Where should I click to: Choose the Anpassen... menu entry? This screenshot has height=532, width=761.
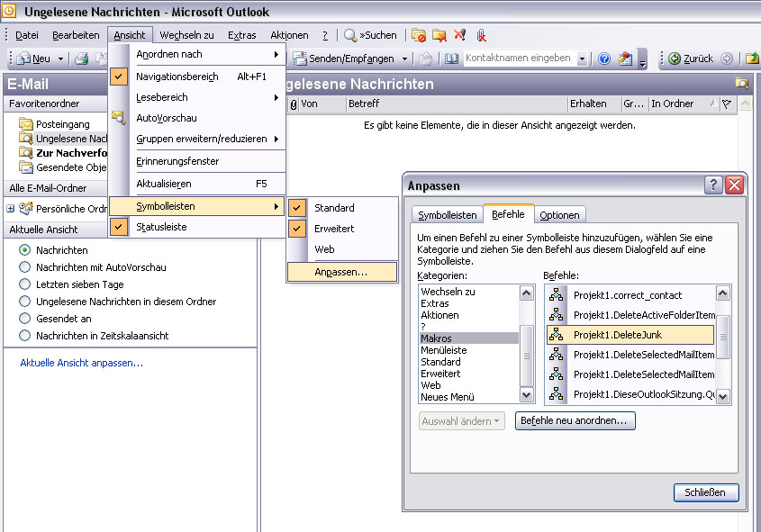(x=342, y=272)
